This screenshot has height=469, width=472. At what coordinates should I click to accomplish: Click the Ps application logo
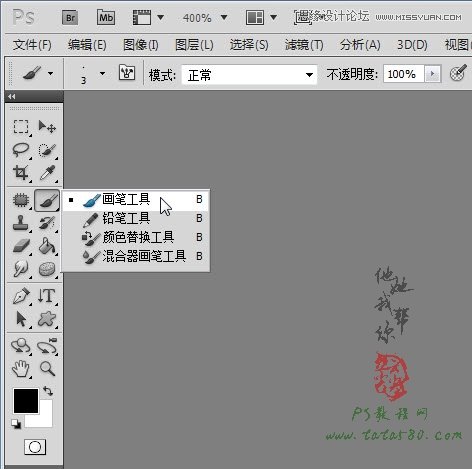click(x=23, y=17)
